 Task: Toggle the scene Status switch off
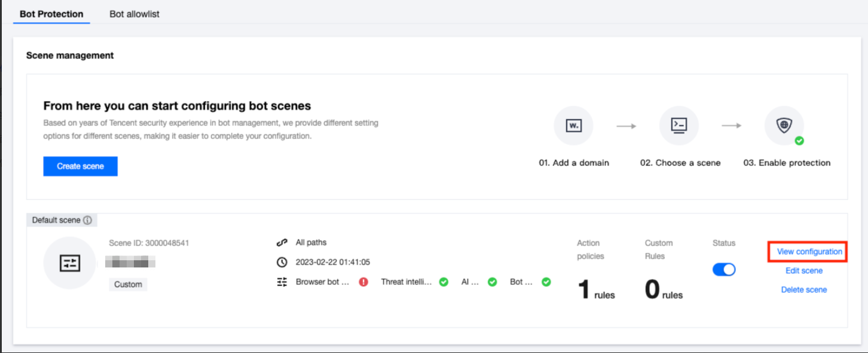(x=724, y=270)
